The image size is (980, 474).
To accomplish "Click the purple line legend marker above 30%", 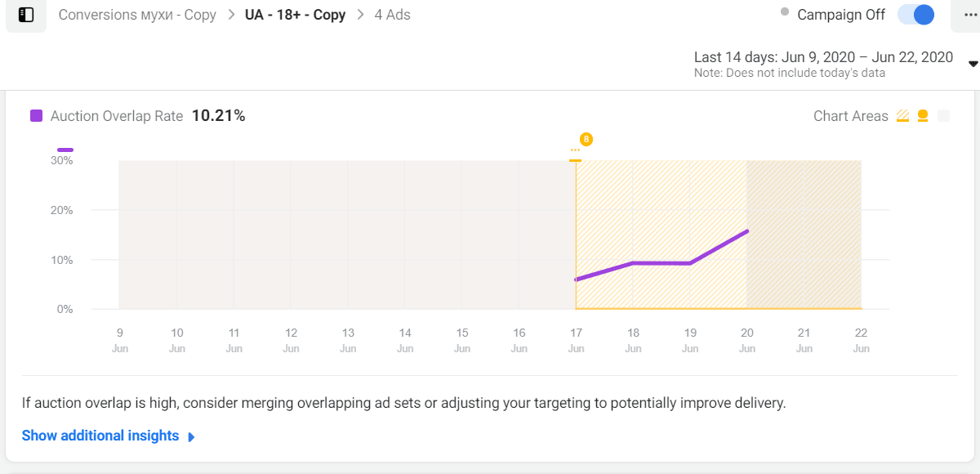I will 65,150.
